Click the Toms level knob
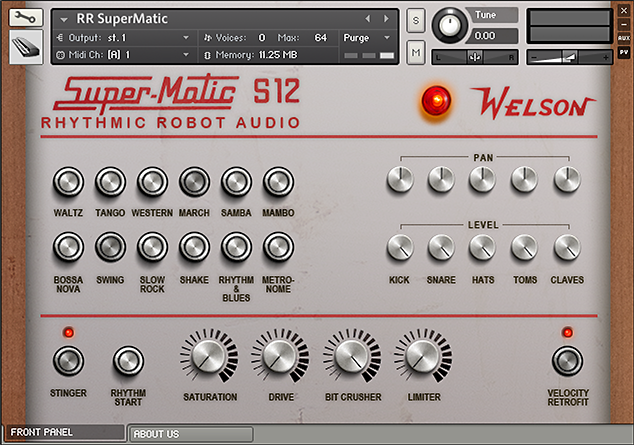The image size is (634, 445). coord(524,247)
